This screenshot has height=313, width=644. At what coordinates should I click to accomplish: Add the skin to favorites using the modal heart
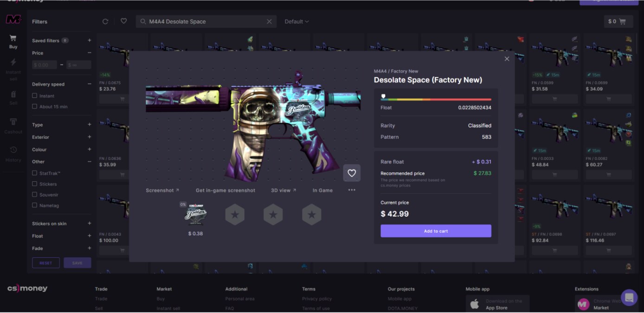click(352, 173)
